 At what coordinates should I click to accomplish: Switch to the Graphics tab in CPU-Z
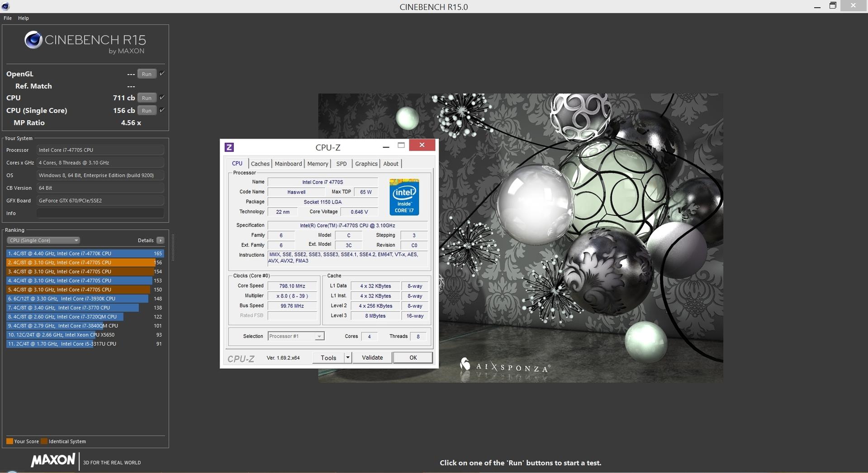(x=366, y=164)
